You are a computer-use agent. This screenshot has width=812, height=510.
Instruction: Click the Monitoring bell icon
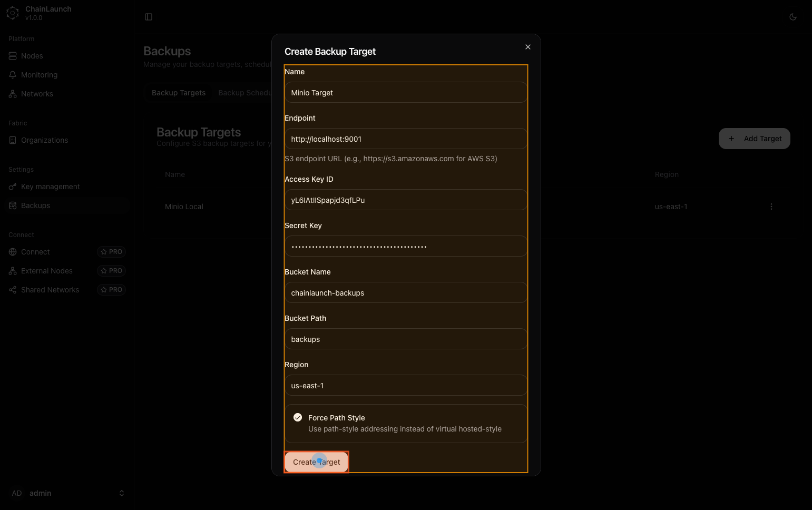tap(13, 75)
